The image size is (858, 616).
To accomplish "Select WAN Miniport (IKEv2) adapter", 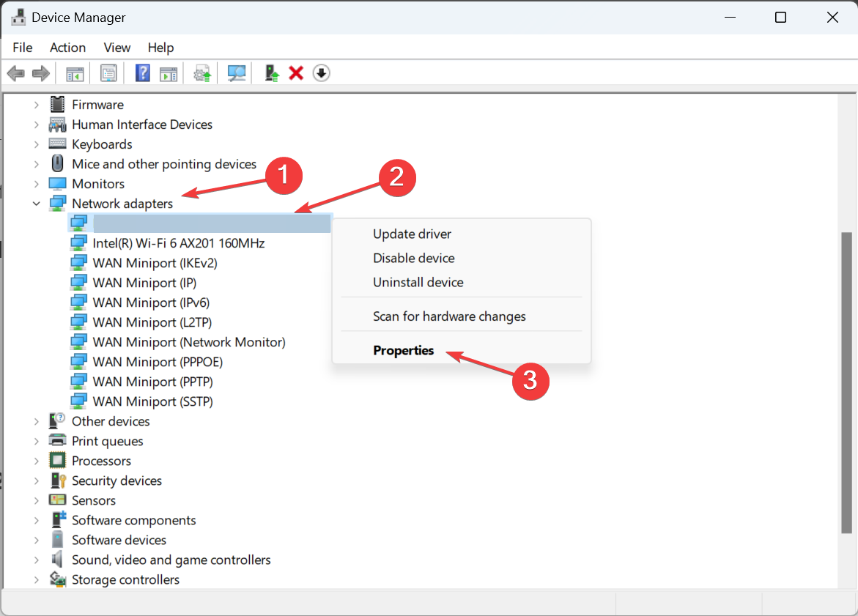I will [155, 263].
